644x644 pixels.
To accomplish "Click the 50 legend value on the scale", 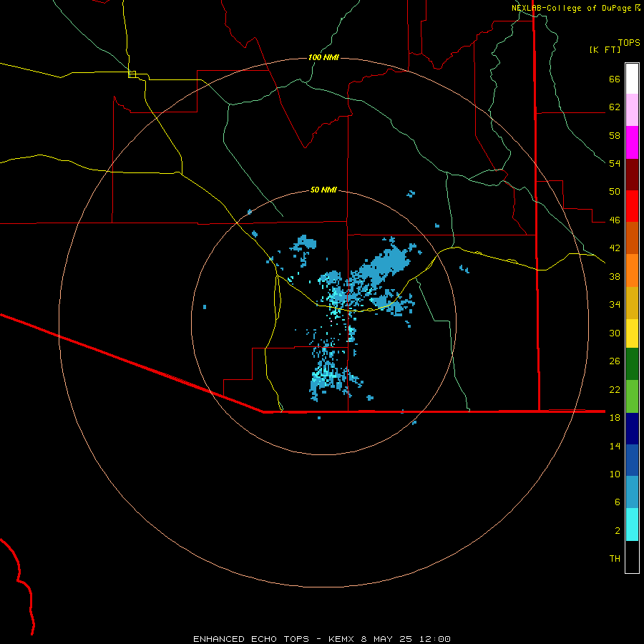I will (x=615, y=192).
